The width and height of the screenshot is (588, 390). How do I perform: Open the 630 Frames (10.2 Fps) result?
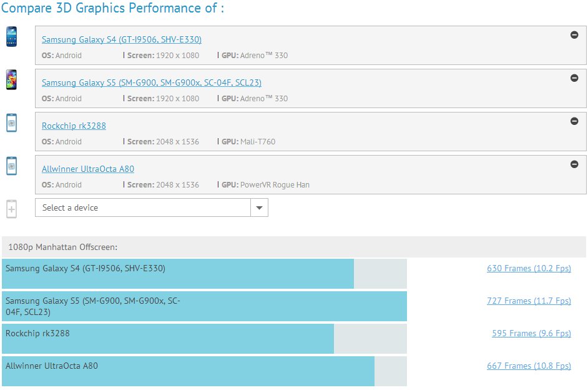pos(529,269)
